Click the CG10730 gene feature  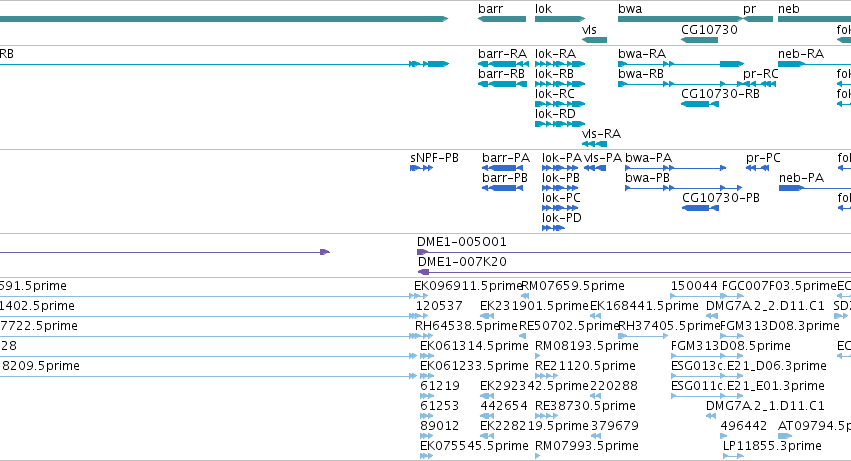coord(700,40)
